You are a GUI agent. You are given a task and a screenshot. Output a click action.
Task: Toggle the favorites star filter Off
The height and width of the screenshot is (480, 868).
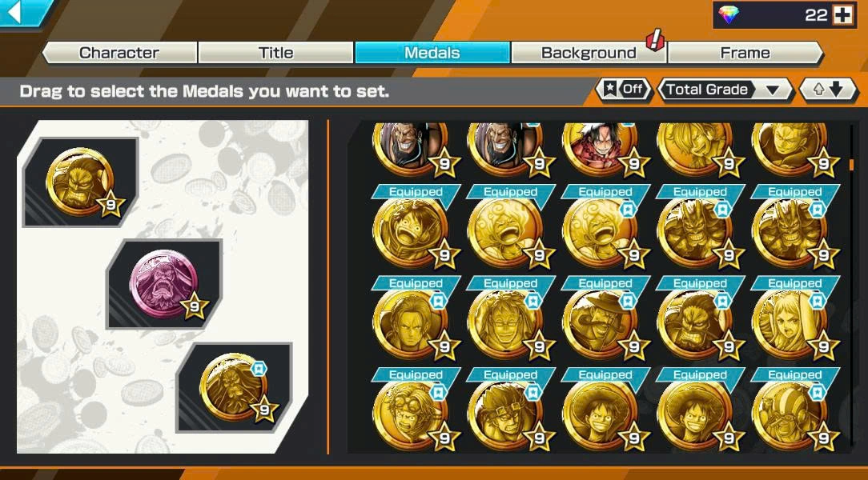[624, 90]
